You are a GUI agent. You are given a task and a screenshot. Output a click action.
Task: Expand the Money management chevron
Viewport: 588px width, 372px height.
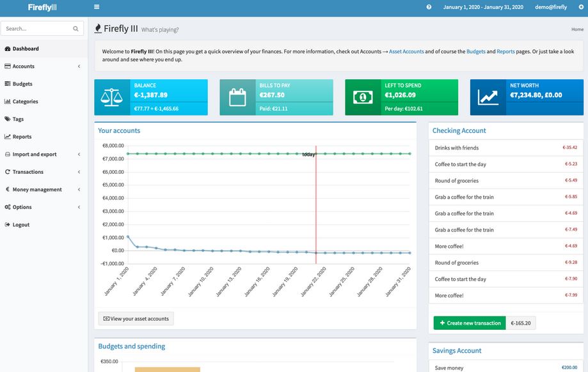79,190
